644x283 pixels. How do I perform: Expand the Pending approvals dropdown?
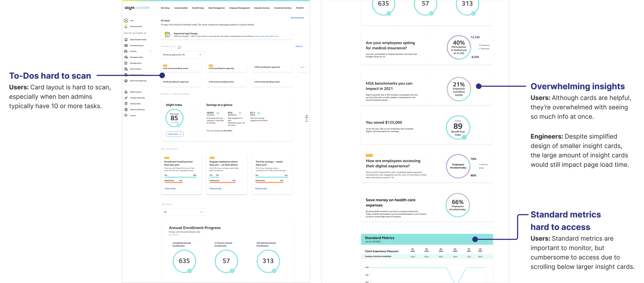coord(182,55)
